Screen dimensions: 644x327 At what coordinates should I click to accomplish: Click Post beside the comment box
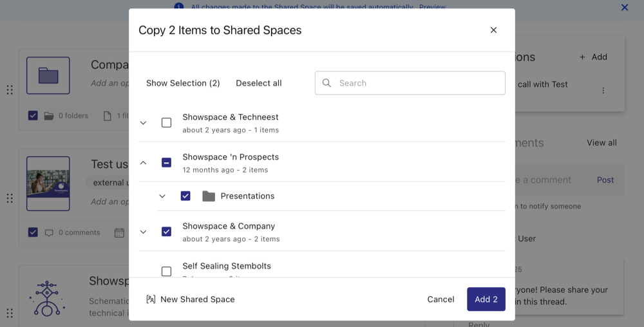click(x=605, y=180)
